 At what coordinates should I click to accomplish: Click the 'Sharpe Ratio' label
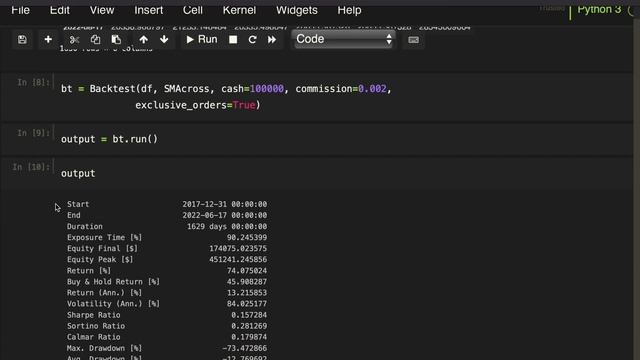pos(93,315)
